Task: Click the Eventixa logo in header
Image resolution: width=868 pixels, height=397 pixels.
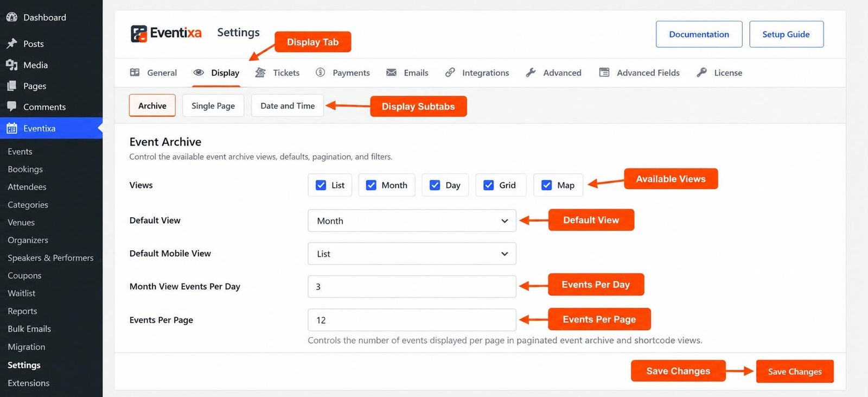Action: [x=166, y=33]
